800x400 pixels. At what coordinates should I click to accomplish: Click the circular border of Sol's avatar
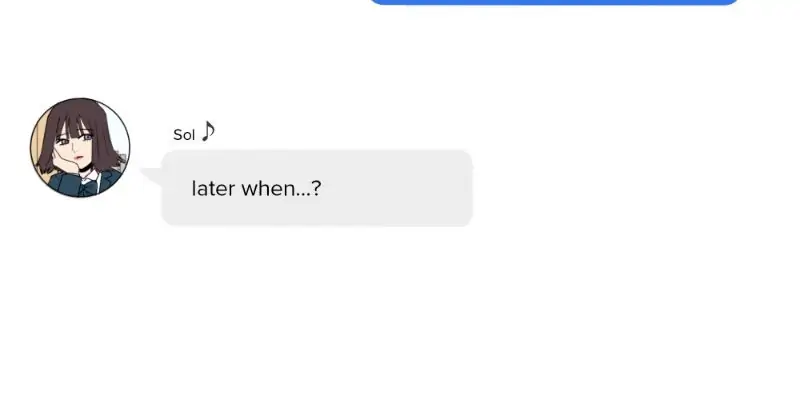click(31, 148)
